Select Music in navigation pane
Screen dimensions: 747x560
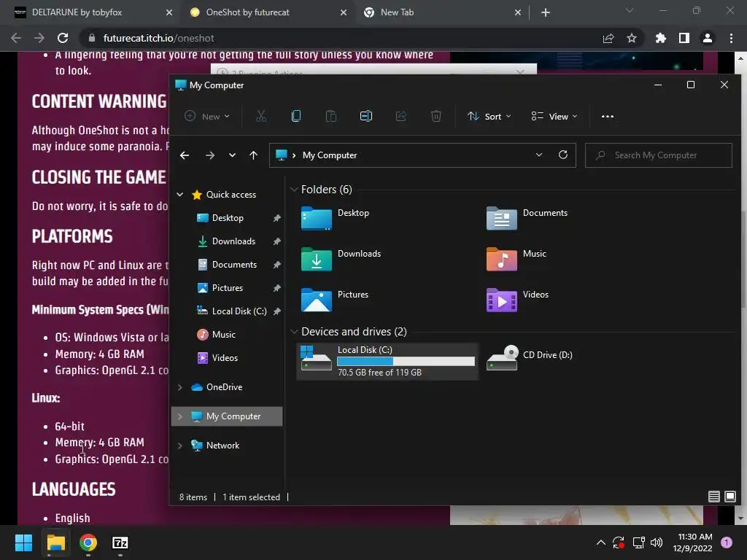pyautogui.click(x=223, y=335)
